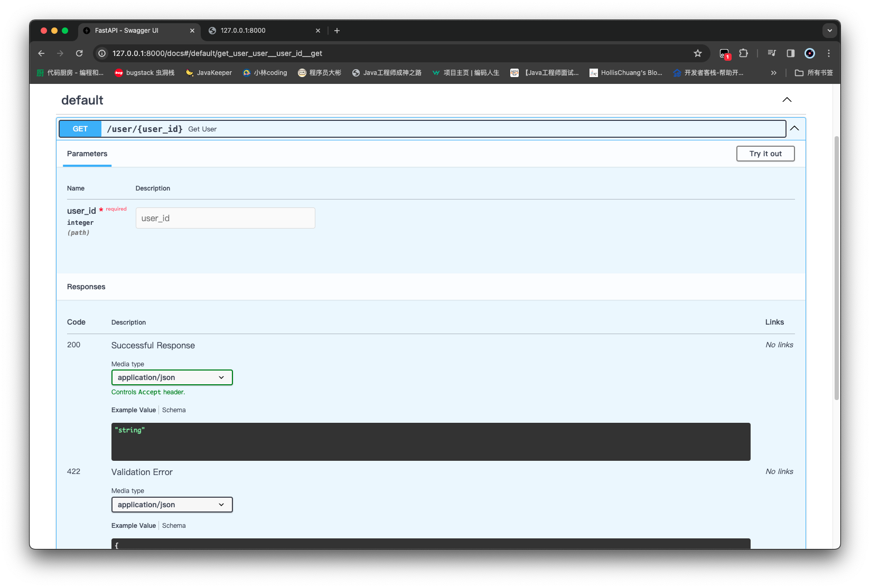The image size is (870, 588).
Task: Click the GET method badge
Action: click(x=80, y=129)
